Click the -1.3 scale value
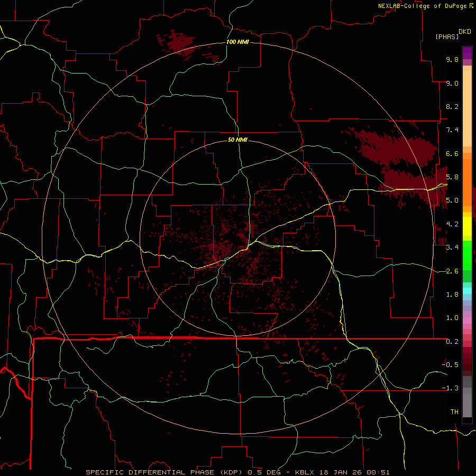 [450, 388]
